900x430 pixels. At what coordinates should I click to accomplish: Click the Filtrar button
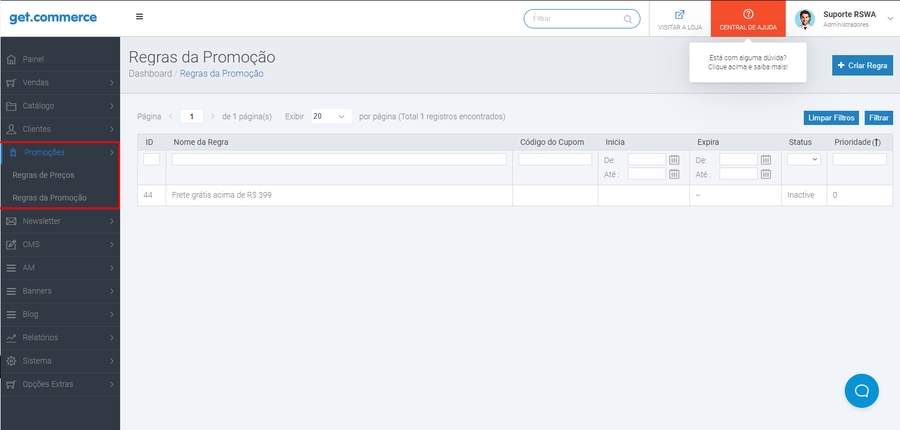tap(879, 117)
